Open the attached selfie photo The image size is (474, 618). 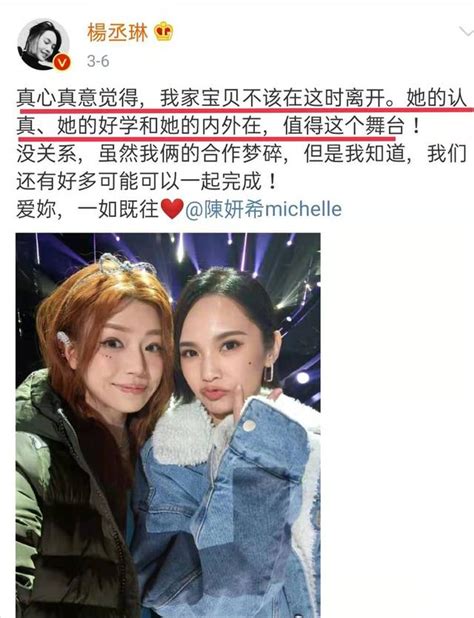click(168, 425)
